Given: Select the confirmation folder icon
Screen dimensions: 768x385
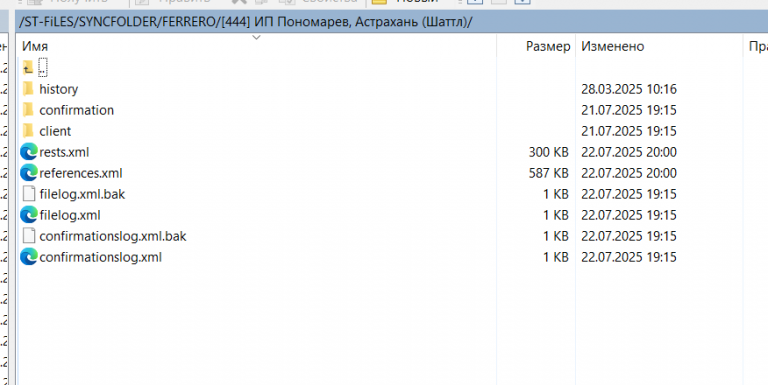Looking at the screenshot, I should 28,110.
